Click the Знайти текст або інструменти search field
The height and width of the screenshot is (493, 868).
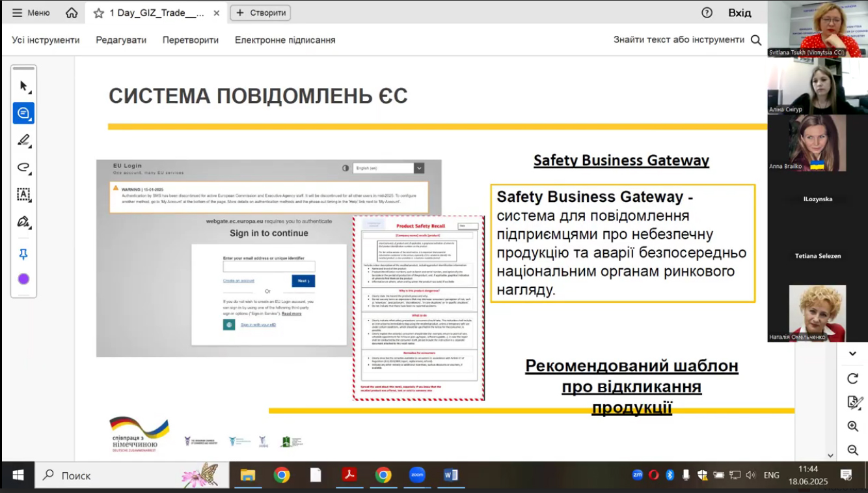click(679, 40)
